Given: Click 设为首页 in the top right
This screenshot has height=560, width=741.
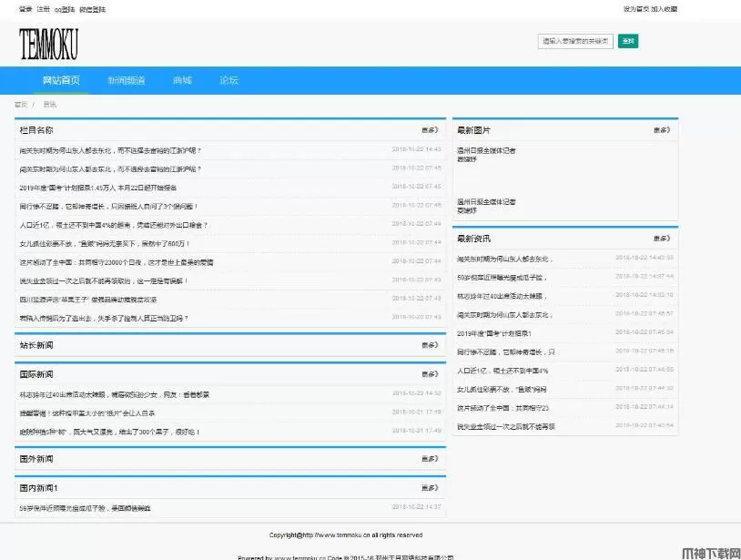Looking at the screenshot, I should click(635, 9).
